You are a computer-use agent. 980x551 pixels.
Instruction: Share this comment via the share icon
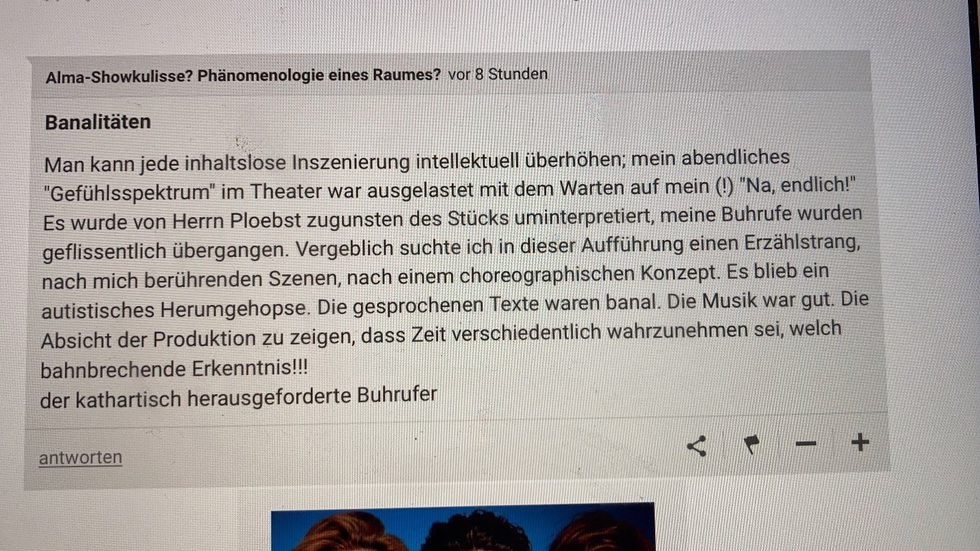click(696, 446)
